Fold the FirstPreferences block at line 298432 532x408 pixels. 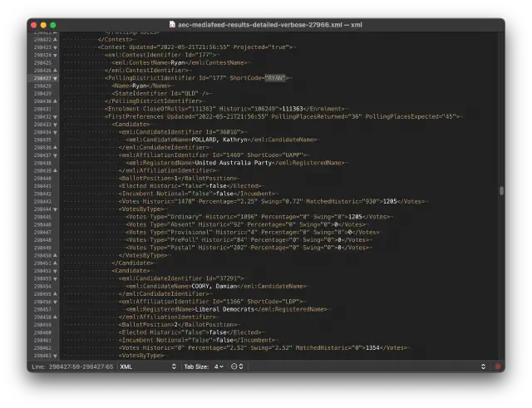pyautogui.click(x=56, y=116)
